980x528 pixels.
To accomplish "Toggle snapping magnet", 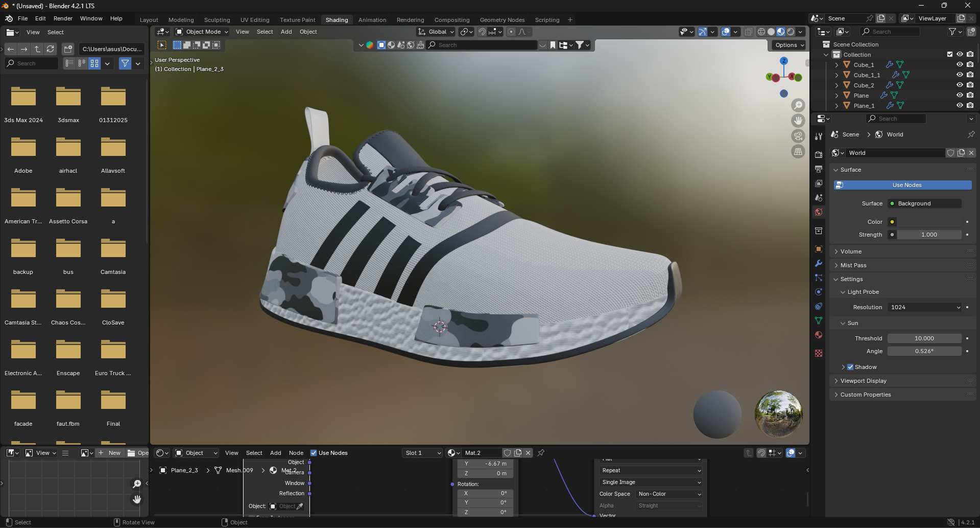I will point(482,32).
